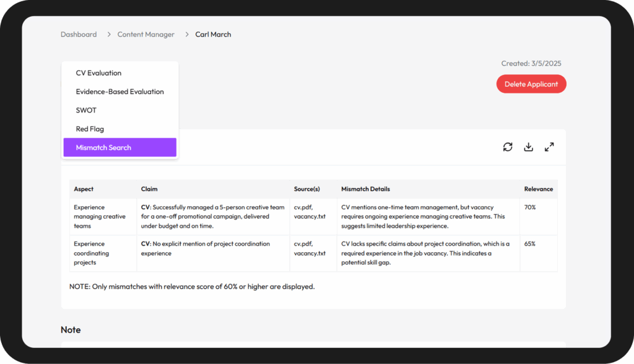The width and height of the screenshot is (634, 364).
Task: Select CV Evaluation from the menu
Action: [x=119, y=73]
